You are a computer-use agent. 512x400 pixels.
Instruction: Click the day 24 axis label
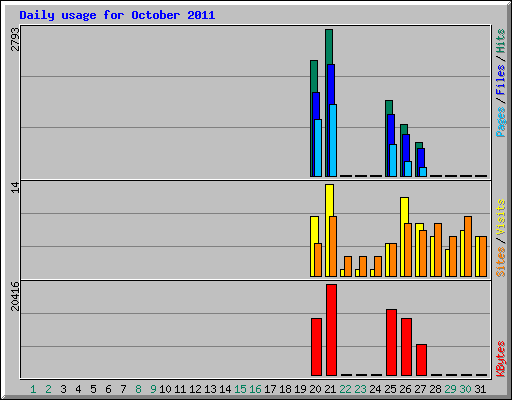[375, 389]
